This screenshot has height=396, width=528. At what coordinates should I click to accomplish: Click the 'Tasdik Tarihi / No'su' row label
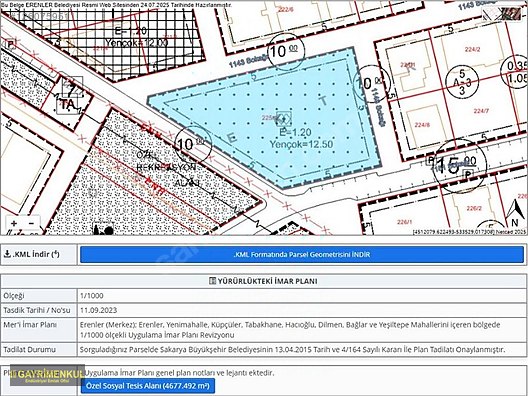(37, 310)
